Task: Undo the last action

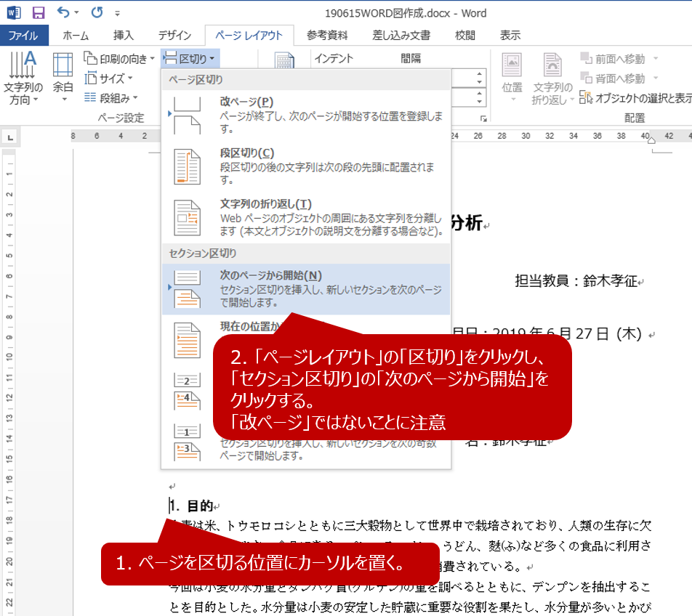Action: tap(64, 12)
